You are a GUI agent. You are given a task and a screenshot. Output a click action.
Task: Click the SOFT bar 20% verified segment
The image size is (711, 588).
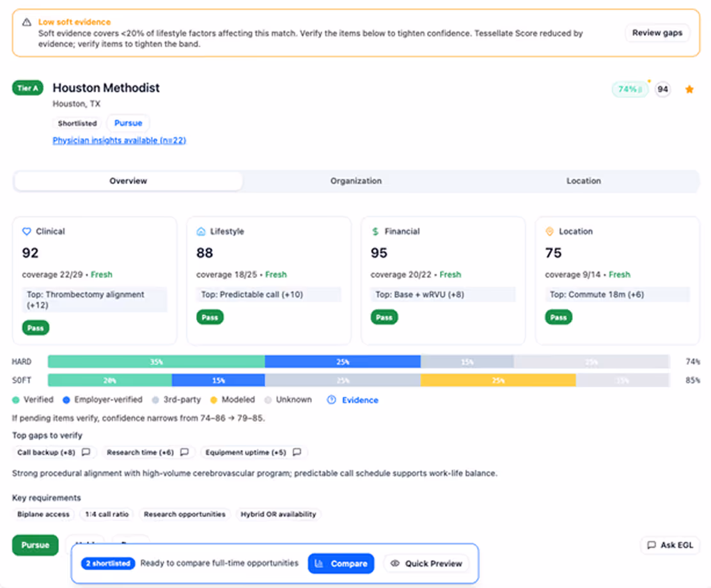110,380
